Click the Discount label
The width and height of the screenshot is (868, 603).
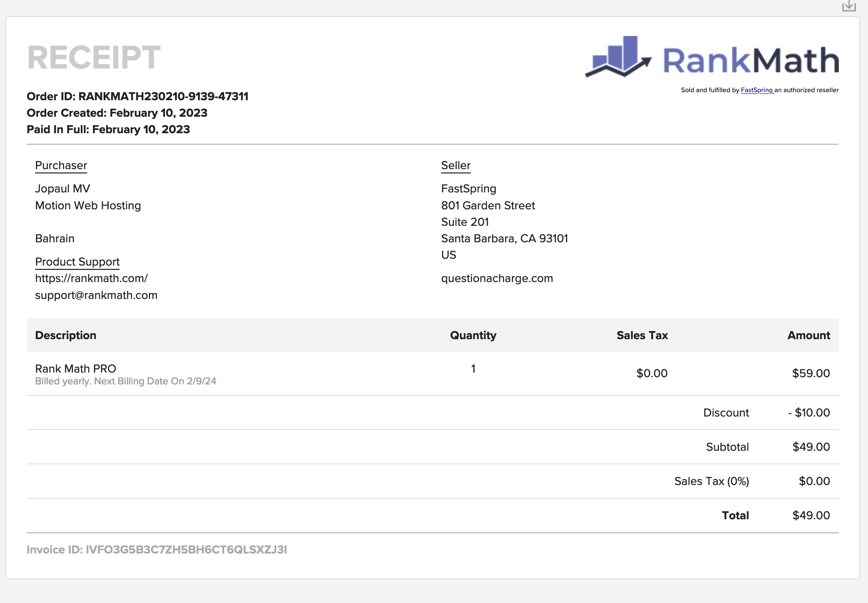click(726, 413)
